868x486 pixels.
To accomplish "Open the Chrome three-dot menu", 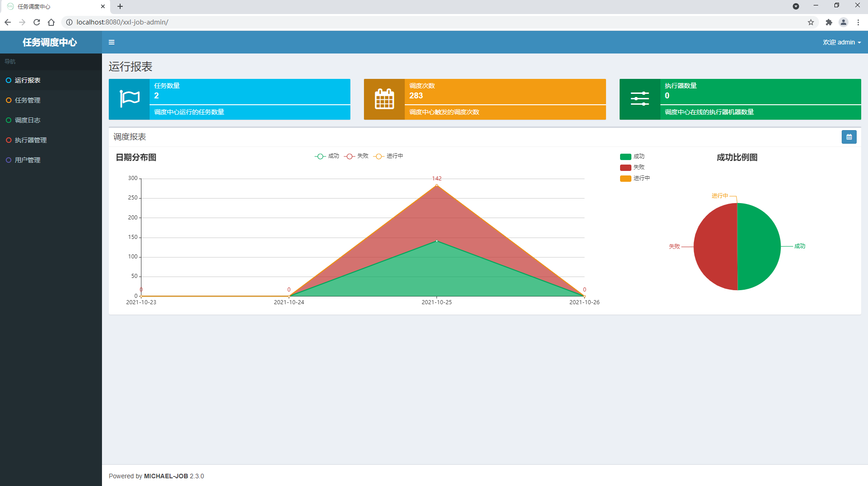I will pyautogui.click(x=858, y=22).
